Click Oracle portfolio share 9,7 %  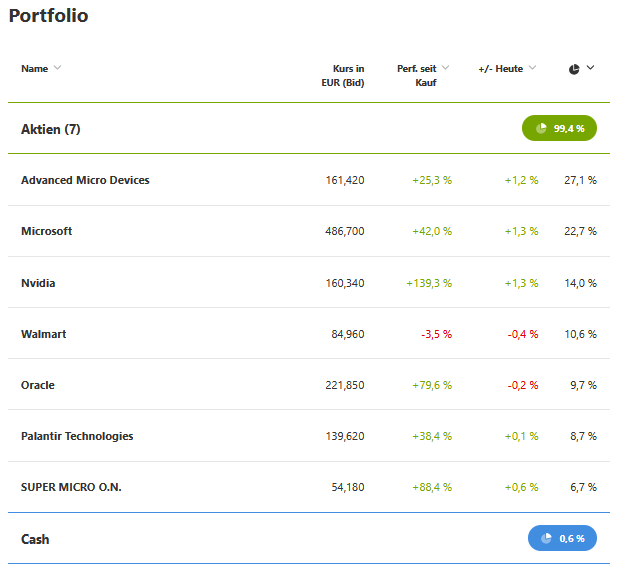(583, 385)
